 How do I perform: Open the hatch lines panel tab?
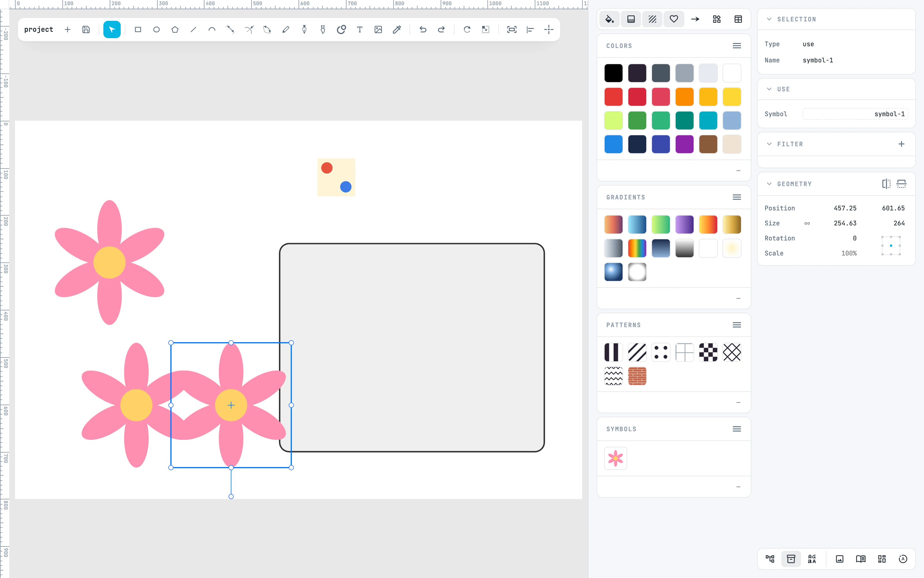652,19
